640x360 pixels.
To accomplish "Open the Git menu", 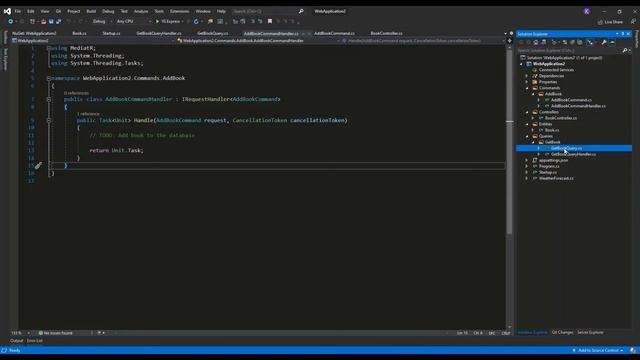I will point(58,11).
